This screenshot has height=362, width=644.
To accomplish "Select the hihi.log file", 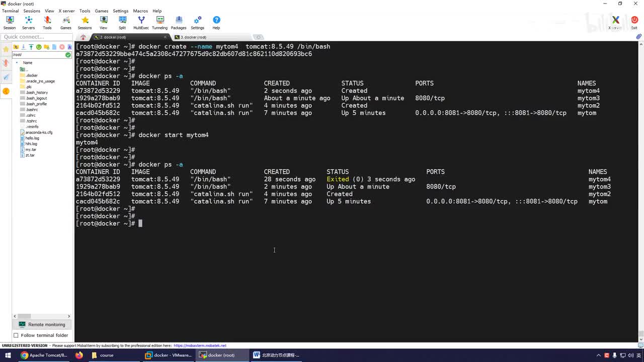I will pyautogui.click(x=29, y=144).
